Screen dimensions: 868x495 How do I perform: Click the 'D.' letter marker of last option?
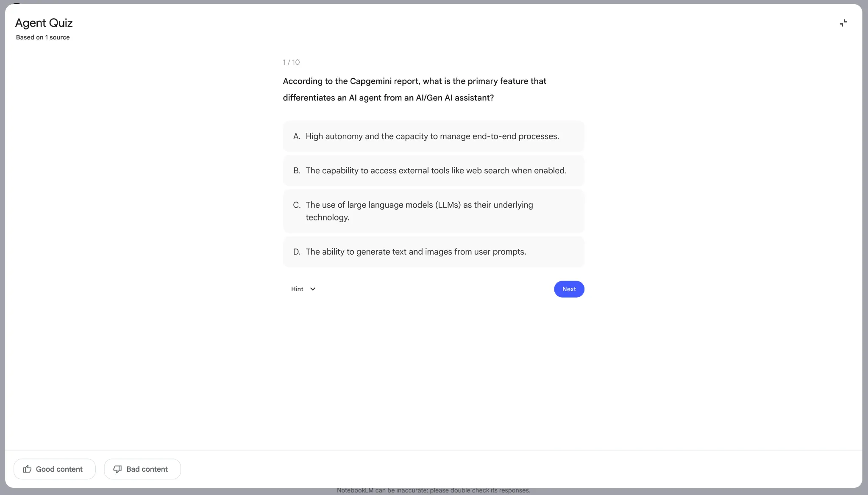[297, 252]
